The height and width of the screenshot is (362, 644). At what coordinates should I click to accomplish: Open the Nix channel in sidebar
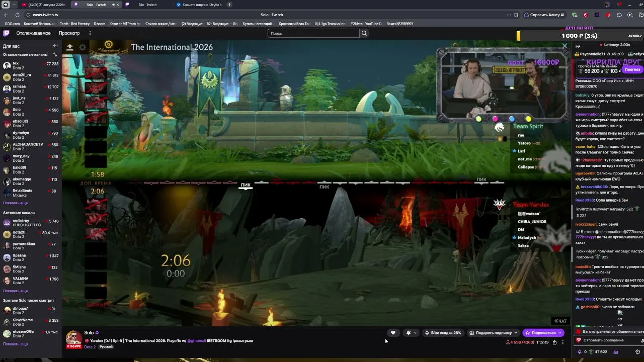click(x=31, y=66)
